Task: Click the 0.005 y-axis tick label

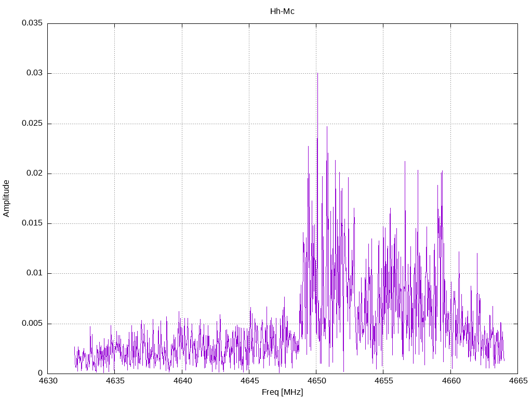Action: (32, 324)
